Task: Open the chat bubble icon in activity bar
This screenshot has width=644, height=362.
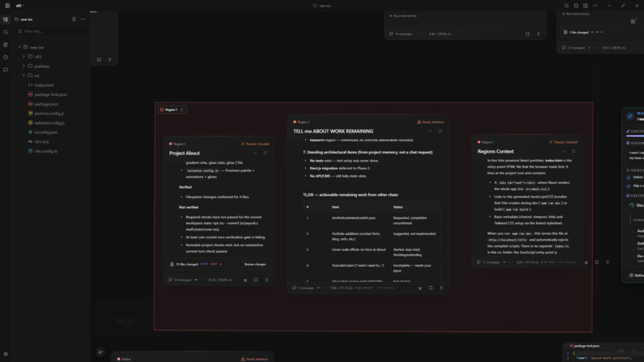Action: click(6, 70)
